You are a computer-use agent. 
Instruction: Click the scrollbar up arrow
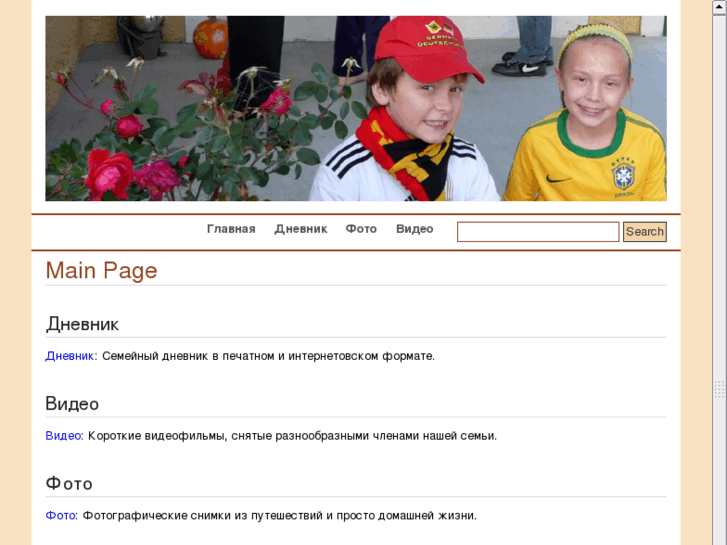[719, 7]
